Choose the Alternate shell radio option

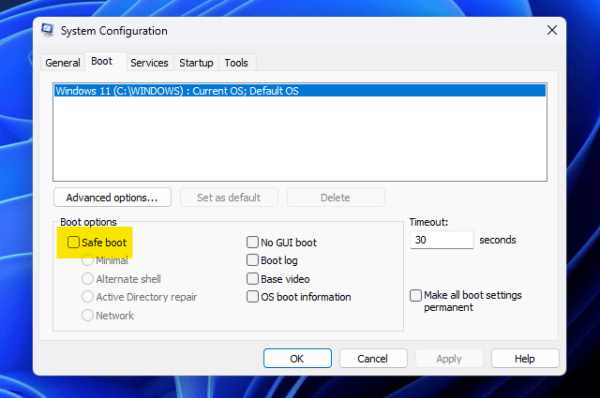(88, 279)
